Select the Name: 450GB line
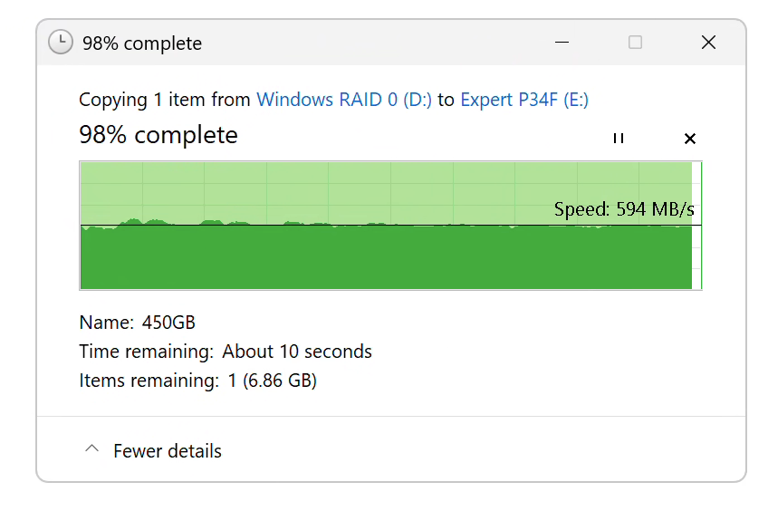 coord(137,322)
